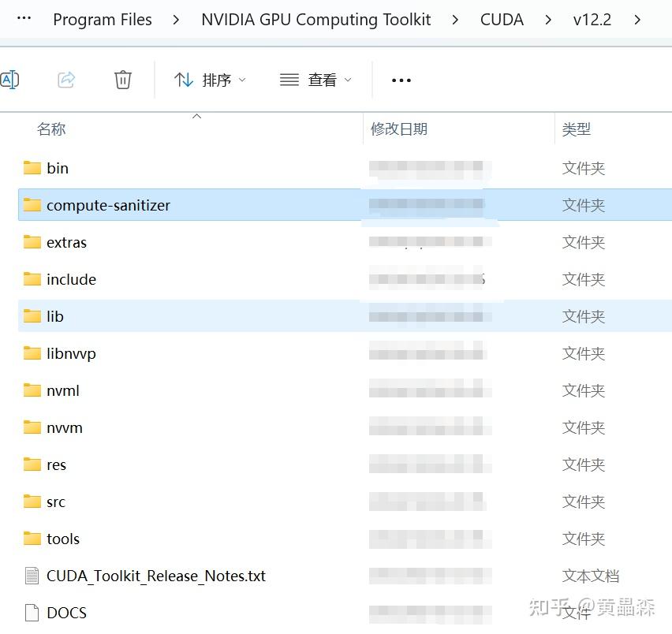Open the see-more ellipsis toolbar icon
Image resolution: width=672 pixels, height=634 pixels.
[x=401, y=80]
